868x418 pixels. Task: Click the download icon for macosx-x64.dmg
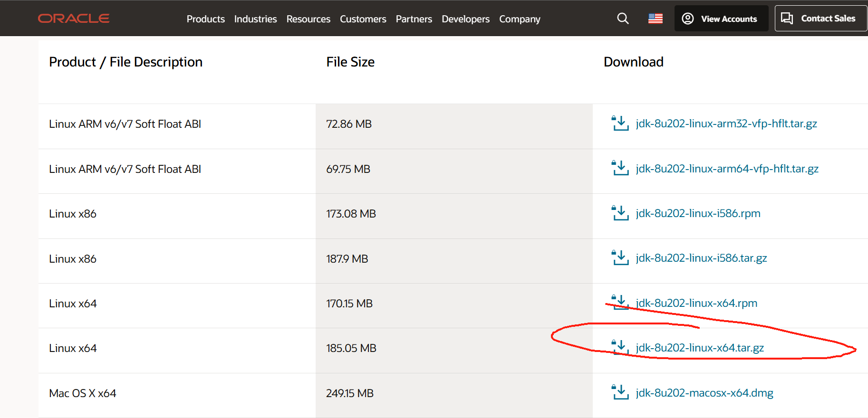(x=620, y=392)
